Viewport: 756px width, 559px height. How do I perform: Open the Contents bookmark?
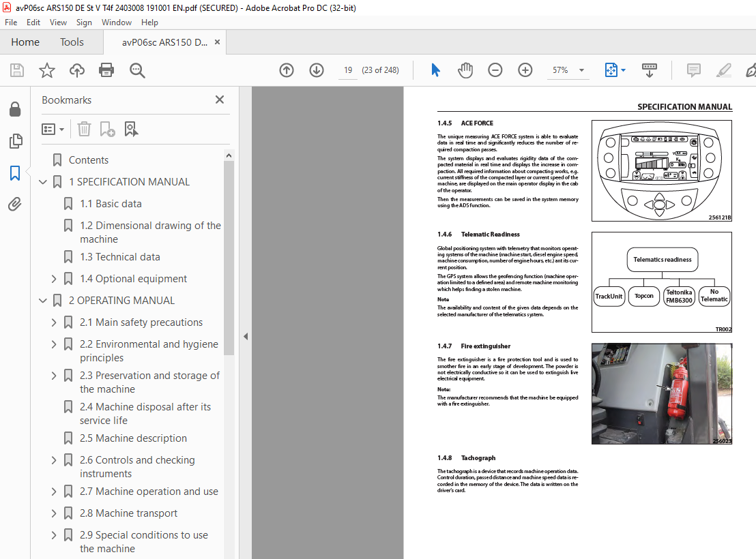(88, 160)
